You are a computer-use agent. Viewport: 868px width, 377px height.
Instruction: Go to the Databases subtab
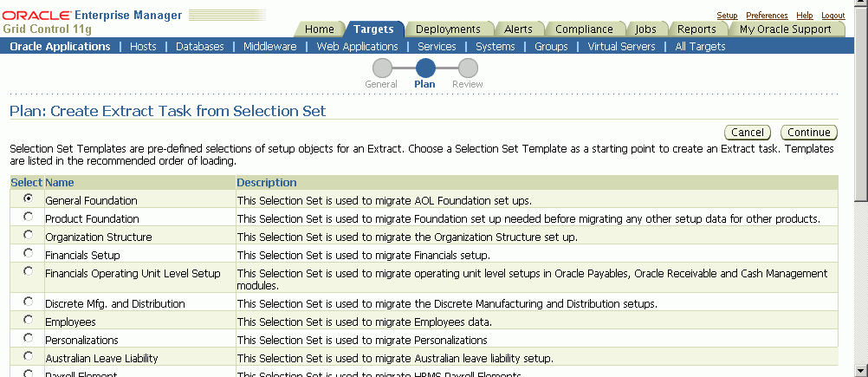pos(200,47)
